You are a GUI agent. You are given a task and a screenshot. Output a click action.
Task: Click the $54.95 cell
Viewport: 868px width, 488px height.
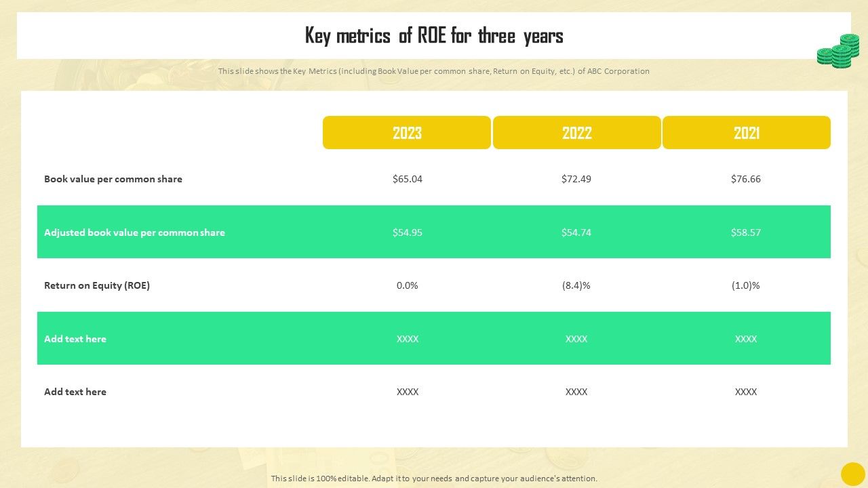click(x=408, y=232)
